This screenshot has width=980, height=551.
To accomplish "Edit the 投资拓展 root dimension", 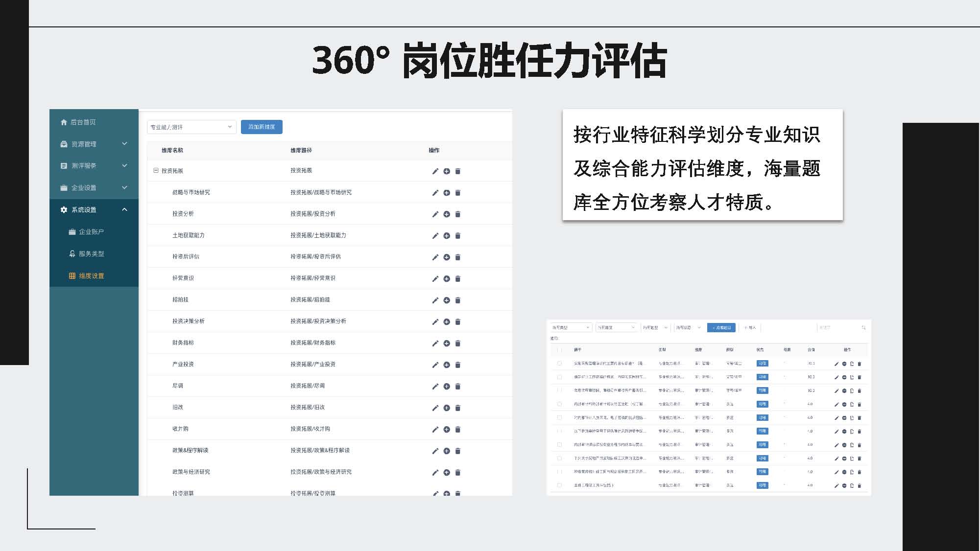I will coord(435,171).
